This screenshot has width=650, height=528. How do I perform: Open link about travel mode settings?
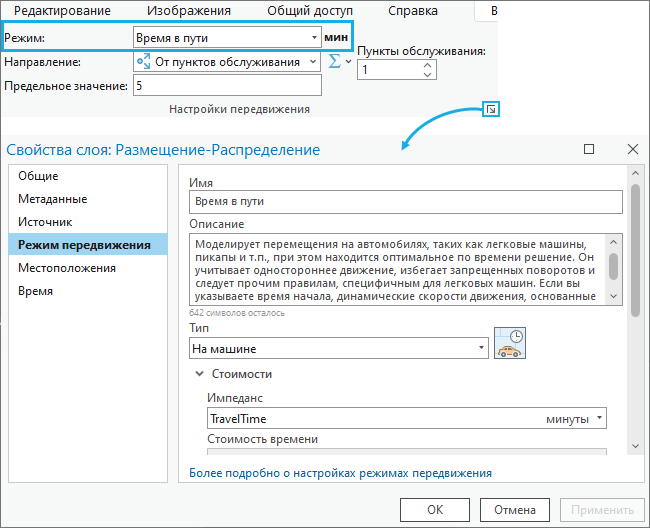340,473
